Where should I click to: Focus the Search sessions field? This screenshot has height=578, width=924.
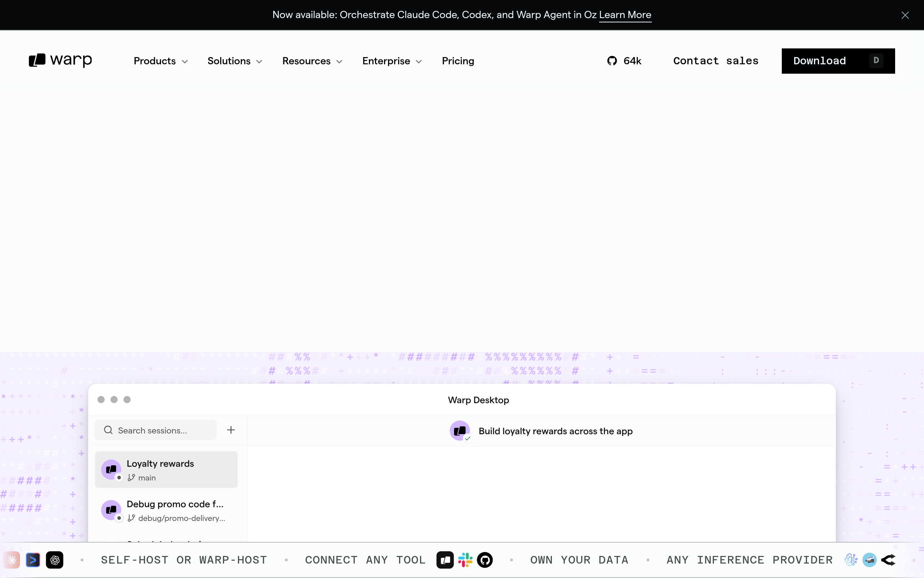pos(156,430)
